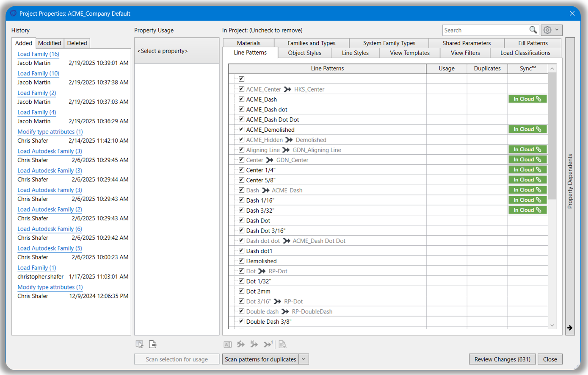
Task: Uncheck the Dash Dot 3/16" checkbox
Action: [x=241, y=231]
